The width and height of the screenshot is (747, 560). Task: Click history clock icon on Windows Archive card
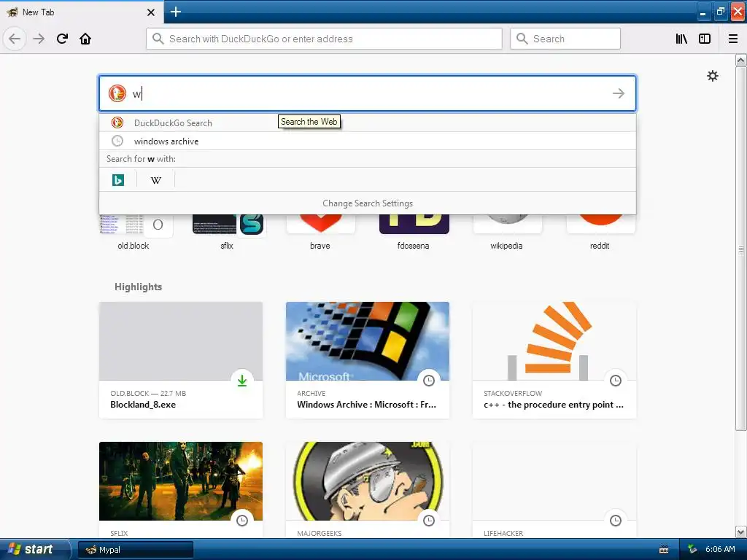pyautogui.click(x=429, y=381)
